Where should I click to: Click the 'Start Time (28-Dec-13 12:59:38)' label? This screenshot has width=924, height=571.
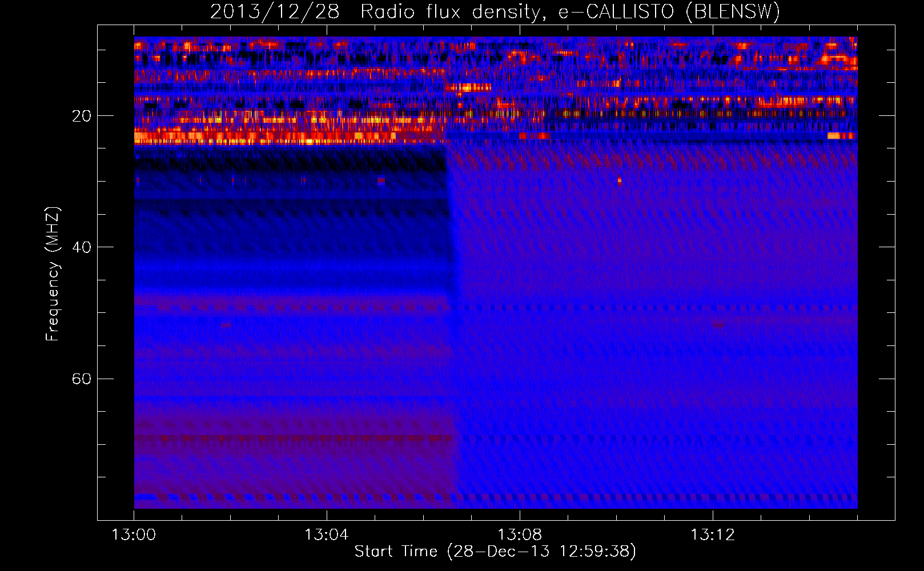[495, 552]
